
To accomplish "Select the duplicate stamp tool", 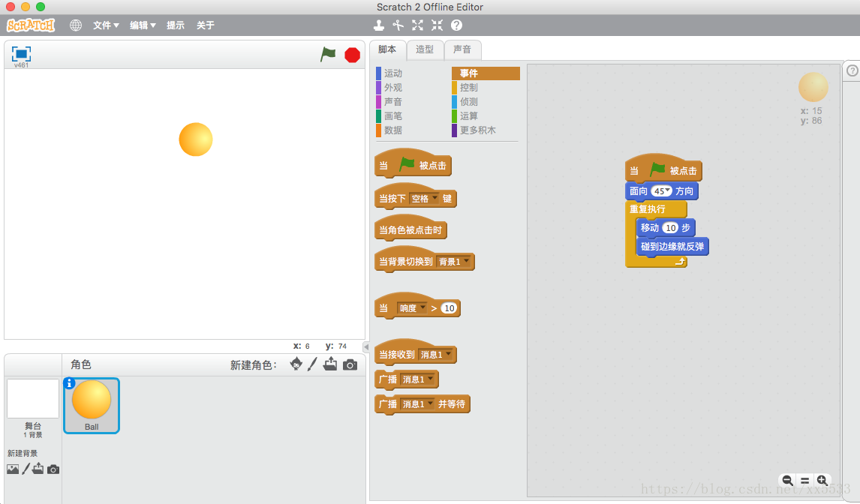I will point(379,25).
